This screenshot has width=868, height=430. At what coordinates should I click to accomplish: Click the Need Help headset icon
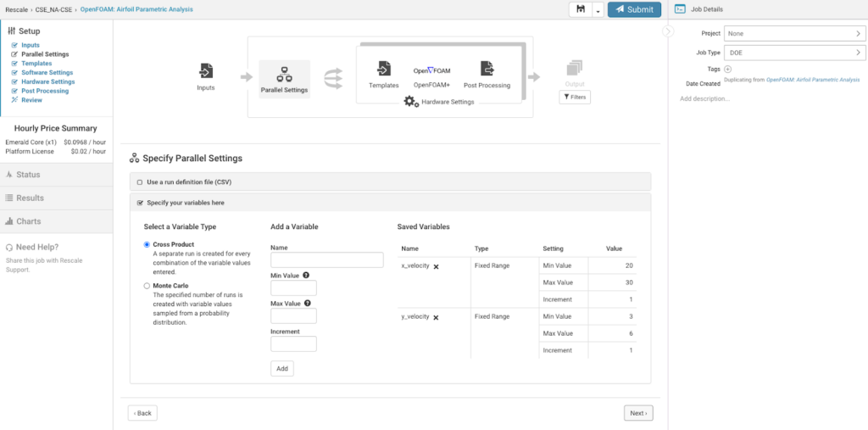coord(9,247)
